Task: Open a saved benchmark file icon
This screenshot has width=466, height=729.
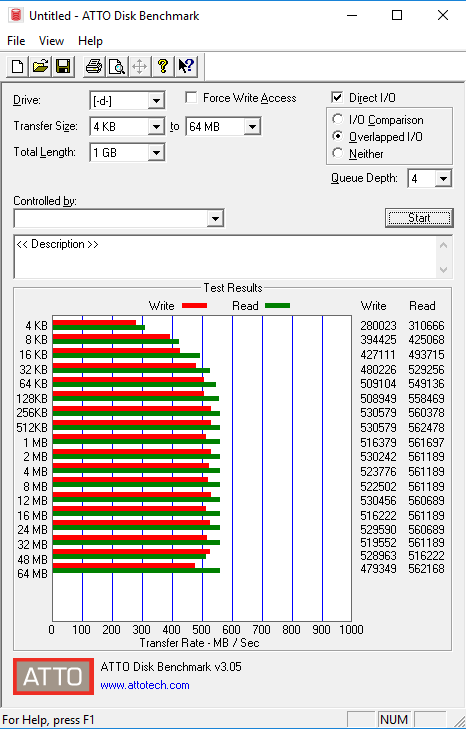Action: [x=40, y=66]
